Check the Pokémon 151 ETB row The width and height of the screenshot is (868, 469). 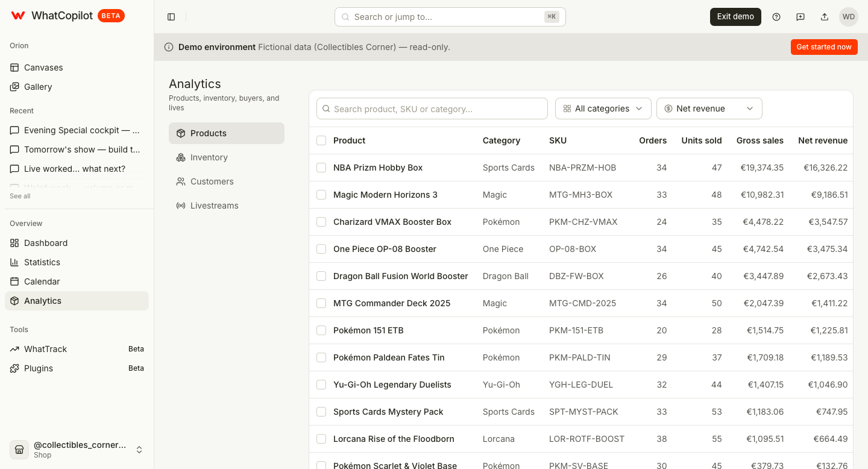321,330
